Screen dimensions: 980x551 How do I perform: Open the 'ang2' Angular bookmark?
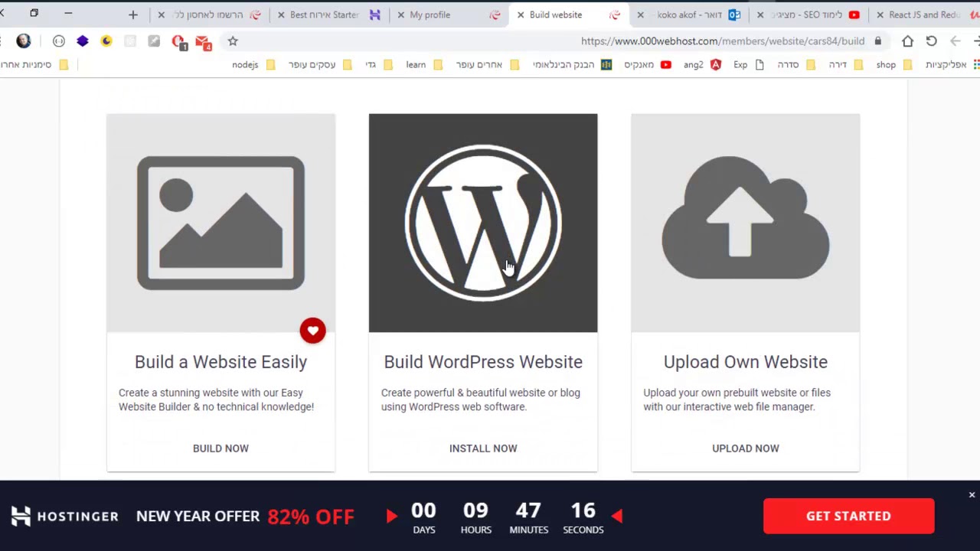coord(702,65)
